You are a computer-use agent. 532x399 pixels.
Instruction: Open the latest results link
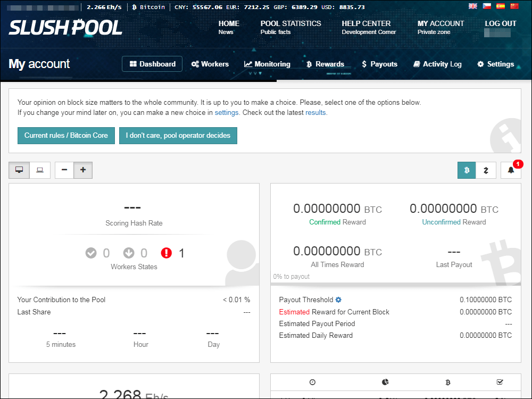click(317, 112)
